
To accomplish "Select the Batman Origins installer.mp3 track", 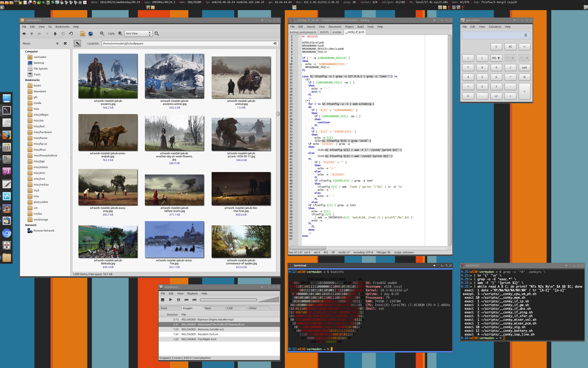I will [219, 320].
